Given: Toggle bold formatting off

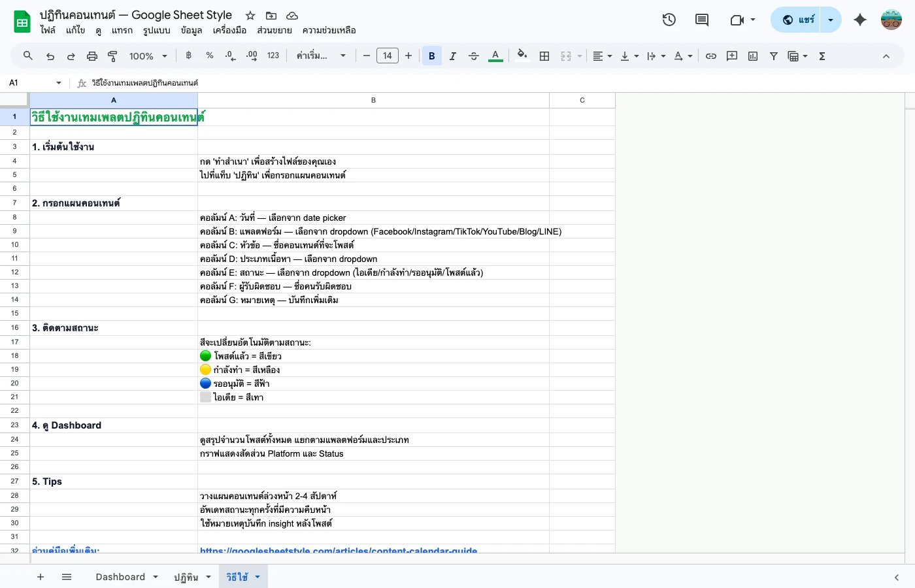Looking at the screenshot, I should tap(431, 56).
